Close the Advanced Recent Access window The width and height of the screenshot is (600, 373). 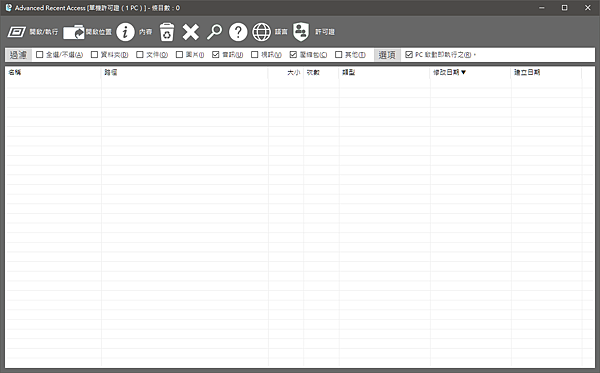point(588,8)
